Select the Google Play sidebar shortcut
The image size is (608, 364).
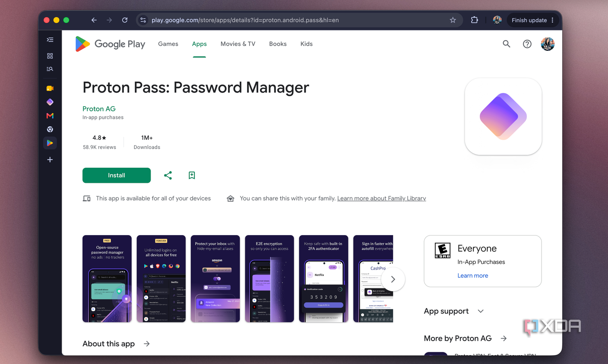pos(50,143)
